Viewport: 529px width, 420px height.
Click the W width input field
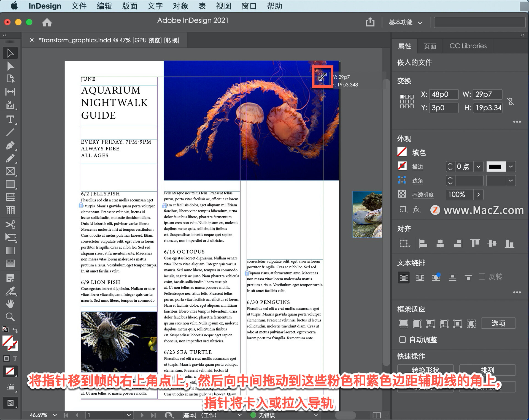487,94
